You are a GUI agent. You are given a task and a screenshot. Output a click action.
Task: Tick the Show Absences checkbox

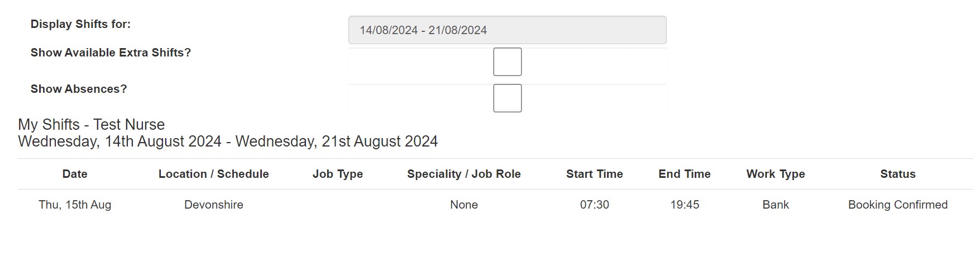pyautogui.click(x=507, y=98)
